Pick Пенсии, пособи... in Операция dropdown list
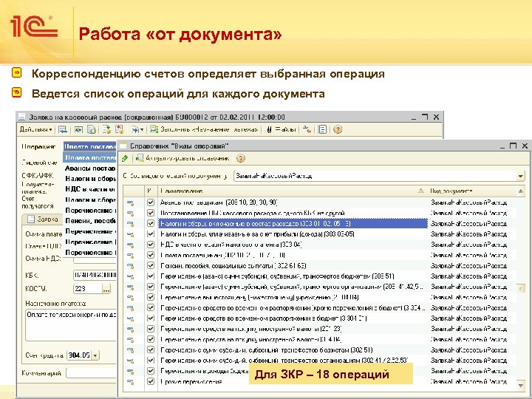This screenshot has width=532, height=399. (90, 221)
